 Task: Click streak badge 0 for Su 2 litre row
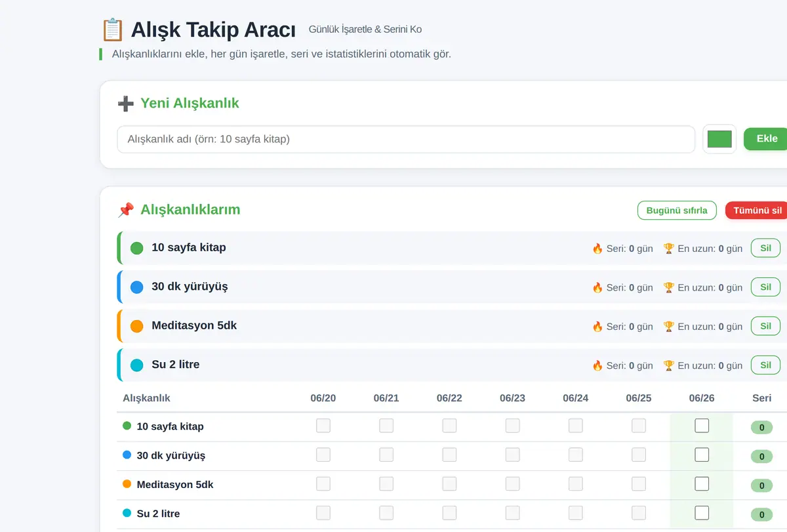pos(761,515)
